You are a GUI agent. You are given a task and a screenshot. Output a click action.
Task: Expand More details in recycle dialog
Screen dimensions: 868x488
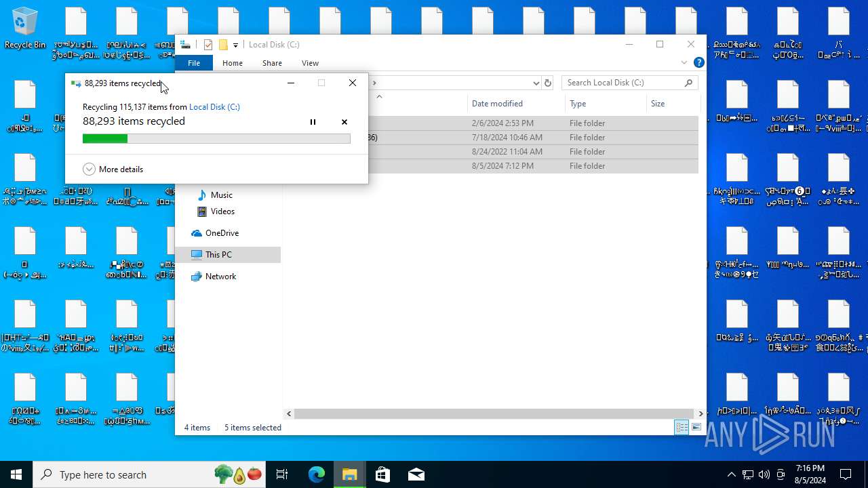click(113, 169)
